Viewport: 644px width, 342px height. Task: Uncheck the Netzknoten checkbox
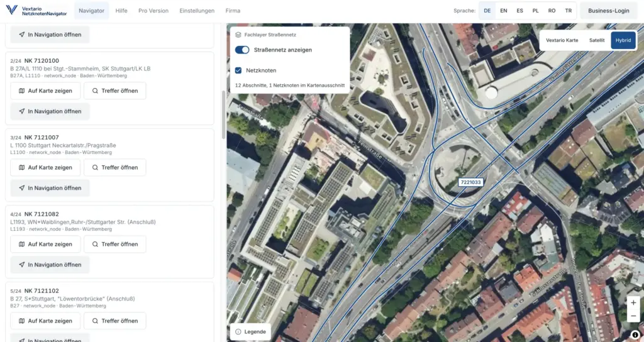pos(238,70)
